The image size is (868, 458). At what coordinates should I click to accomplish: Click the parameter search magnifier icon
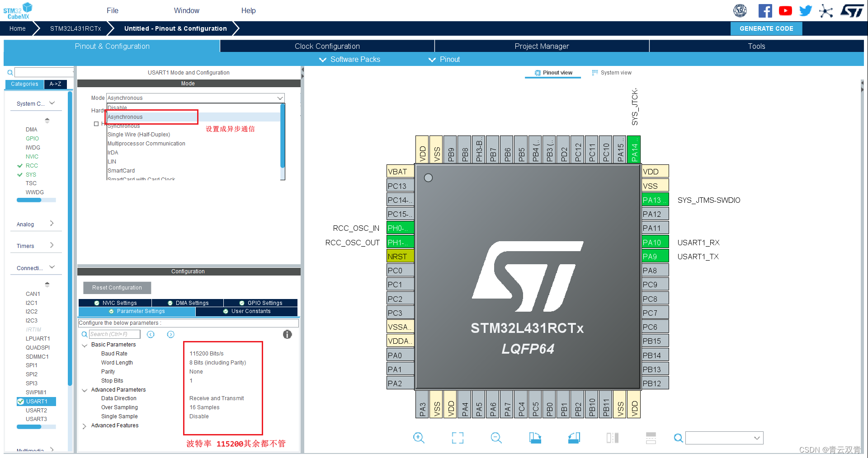[x=84, y=334]
